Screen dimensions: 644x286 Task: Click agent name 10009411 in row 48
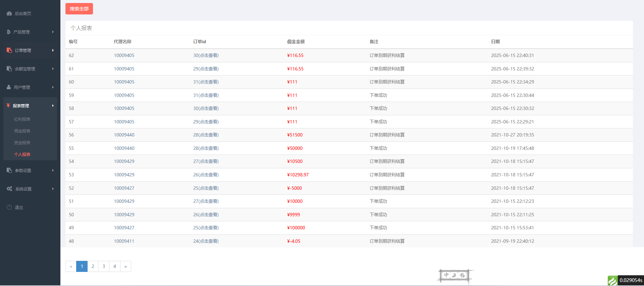[124, 241]
